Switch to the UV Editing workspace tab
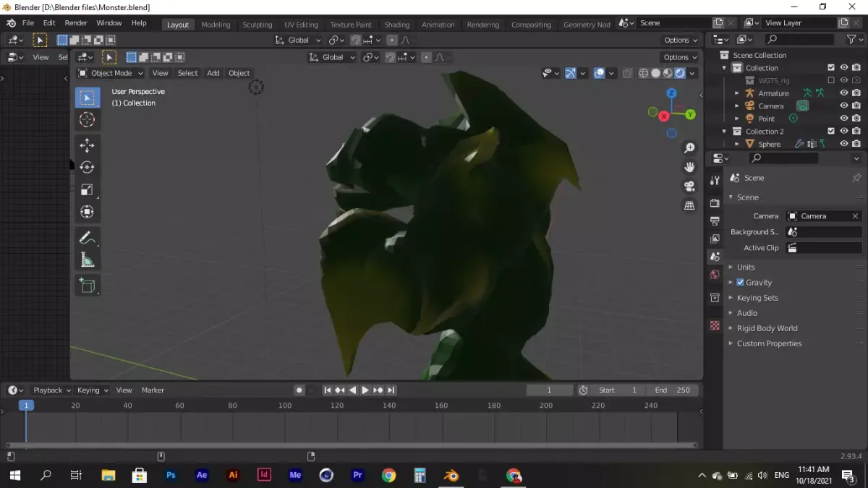The width and height of the screenshot is (868, 488). (301, 25)
